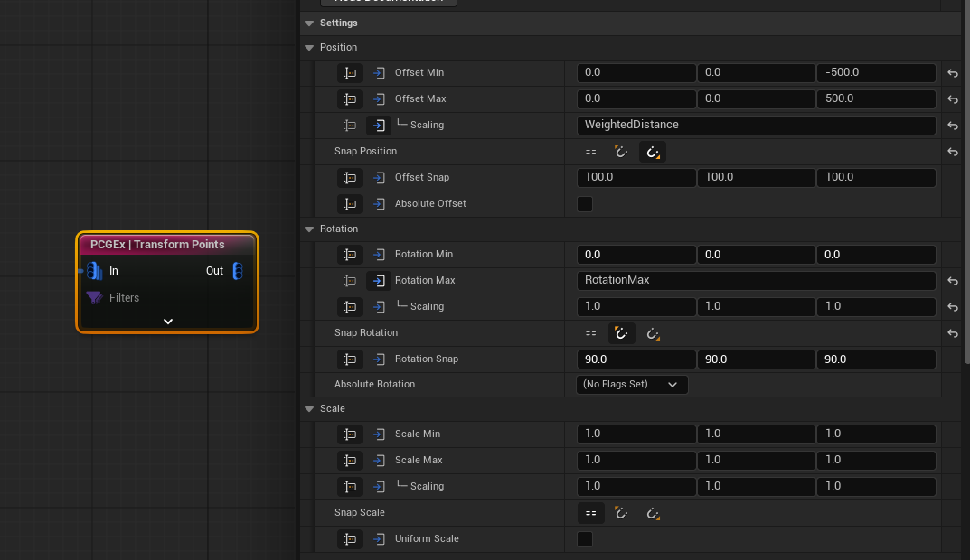
Task: Expand the Transform Points node's chevron
Action: [x=167, y=322]
